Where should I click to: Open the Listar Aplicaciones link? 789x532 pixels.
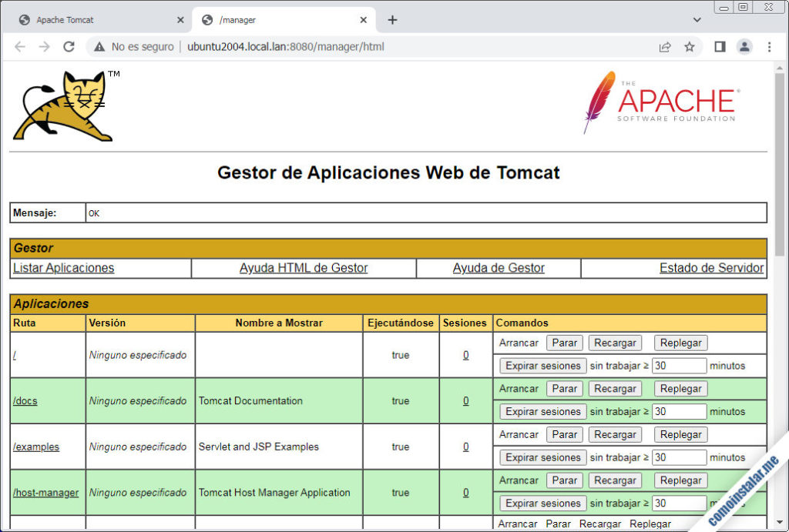pyautogui.click(x=63, y=267)
